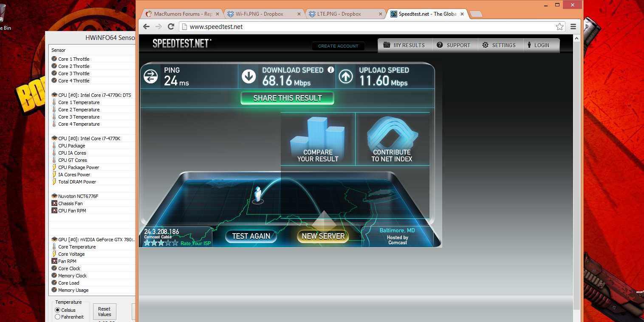Click the Create Account button
The width and height of the screenshot is (644, 322).
[x=338, y=46]
